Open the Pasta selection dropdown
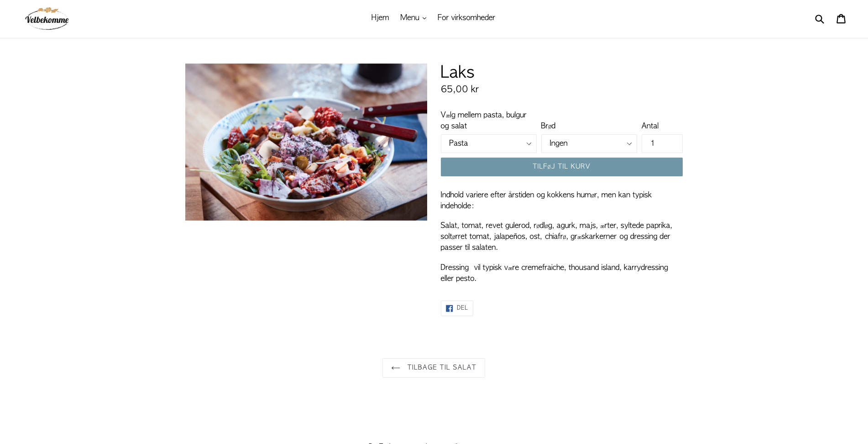Screen dimensions: 868x444 click(488, 143)
